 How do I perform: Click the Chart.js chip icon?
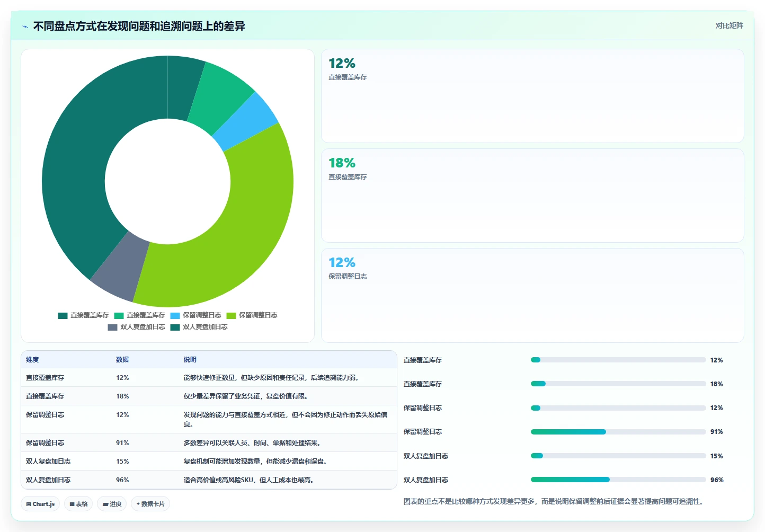[29, 504]
